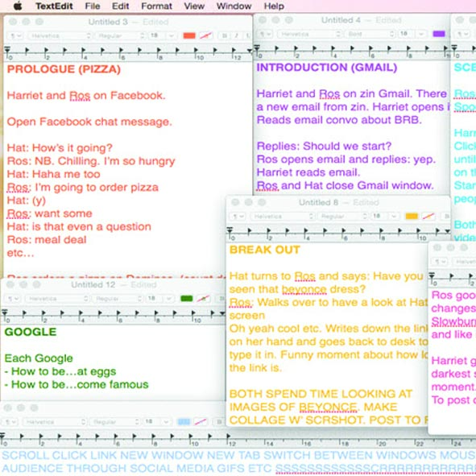Open the Apple menu
Viewport: 476px width, 476px height.
(18, 6)
